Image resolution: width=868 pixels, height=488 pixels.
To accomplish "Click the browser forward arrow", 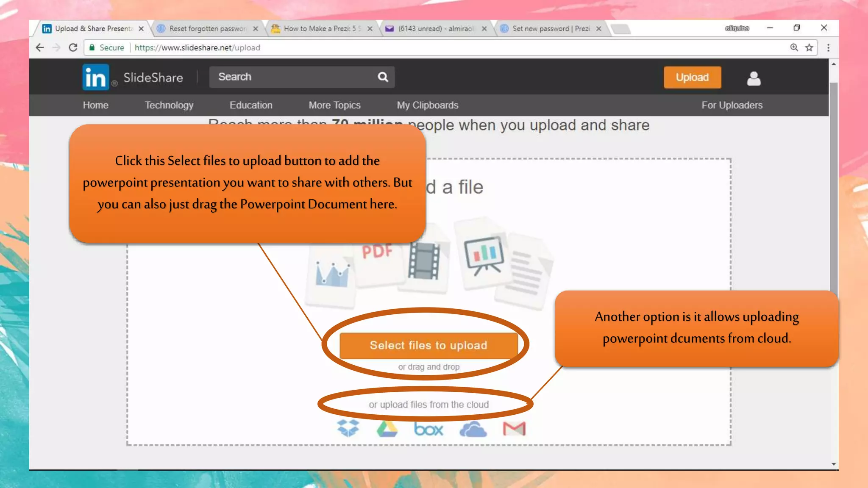I will click(x=56, y=47).
